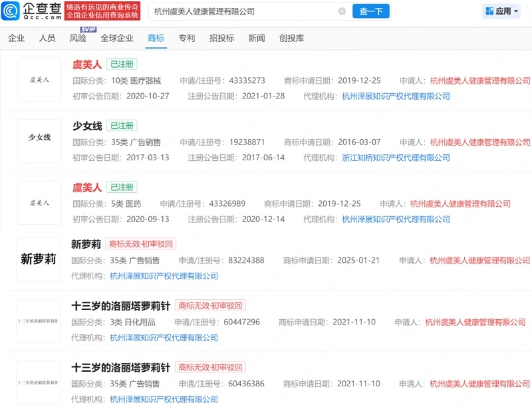This screenshot has width=532, height=411.
Task: Open thumbnail for 十三岁的洛丽塔萝莉针 3类 日化用品
Action: pyautogui.click(x=38, y=321)
